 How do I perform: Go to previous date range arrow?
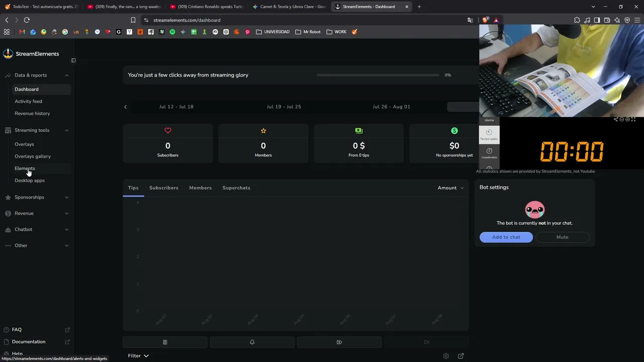125,107
